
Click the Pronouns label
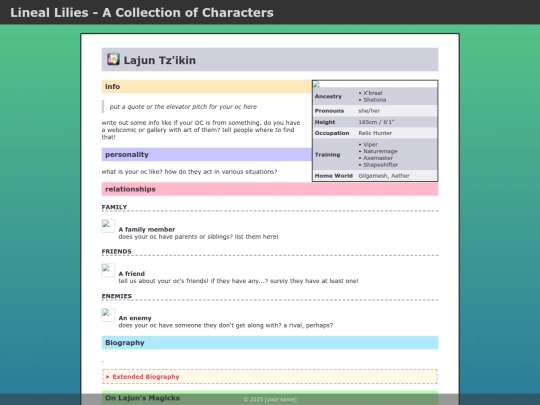329,111
